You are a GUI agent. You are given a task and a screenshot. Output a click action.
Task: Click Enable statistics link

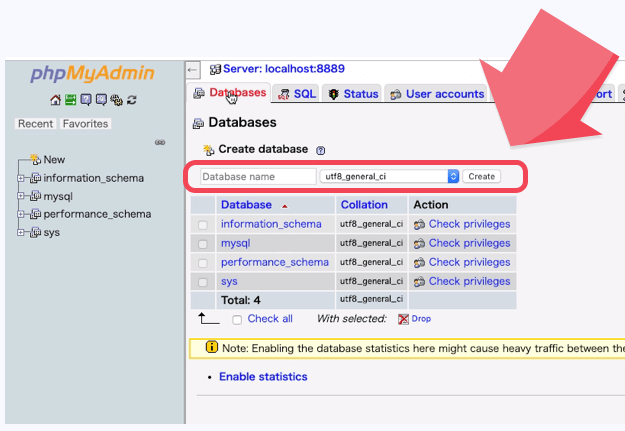click(x=263, y=377)
